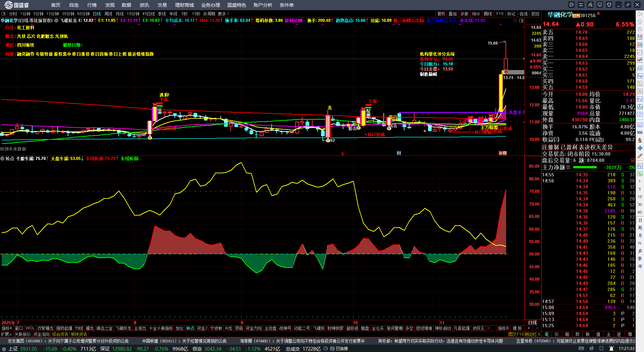
Task: Toggle the main chart indicator circle beside 飞碟妖龙
Action: [56, 20]
